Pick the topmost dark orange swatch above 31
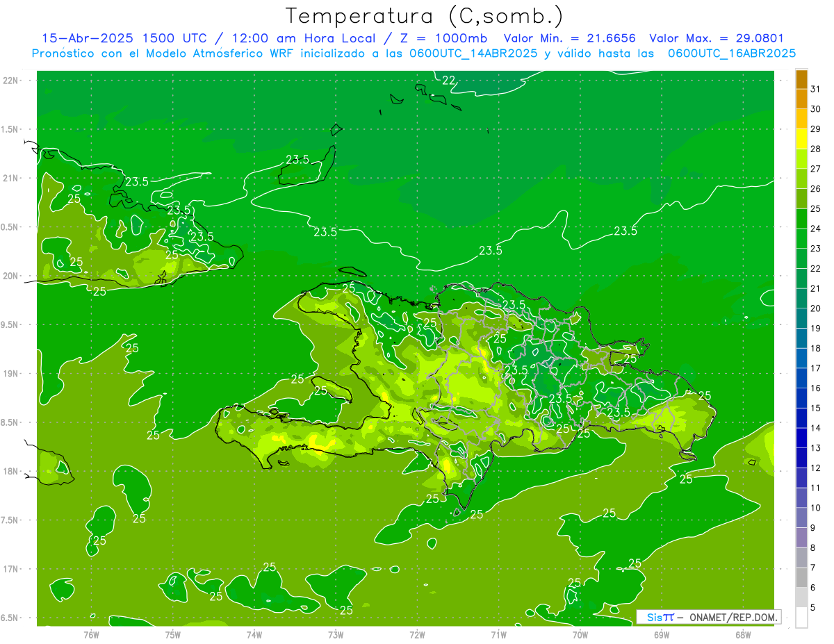The height and width of the screenshot is (644, 834). (801, 79)
